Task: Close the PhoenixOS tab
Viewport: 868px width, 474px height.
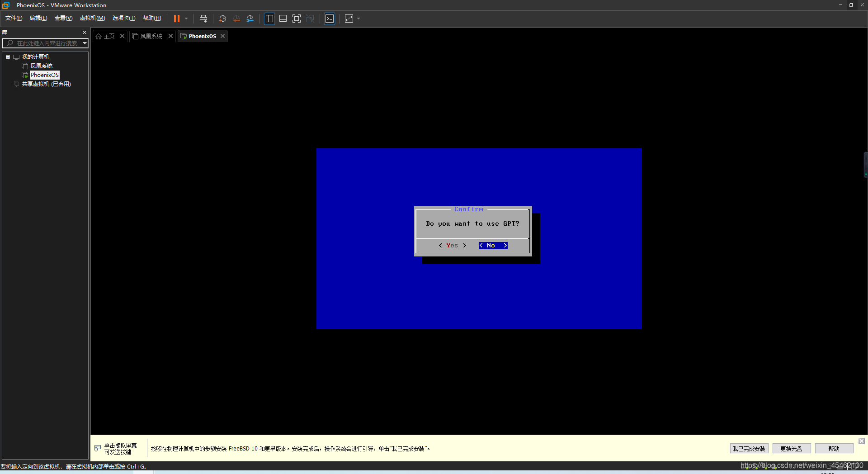Action: (x=222, y=36)
